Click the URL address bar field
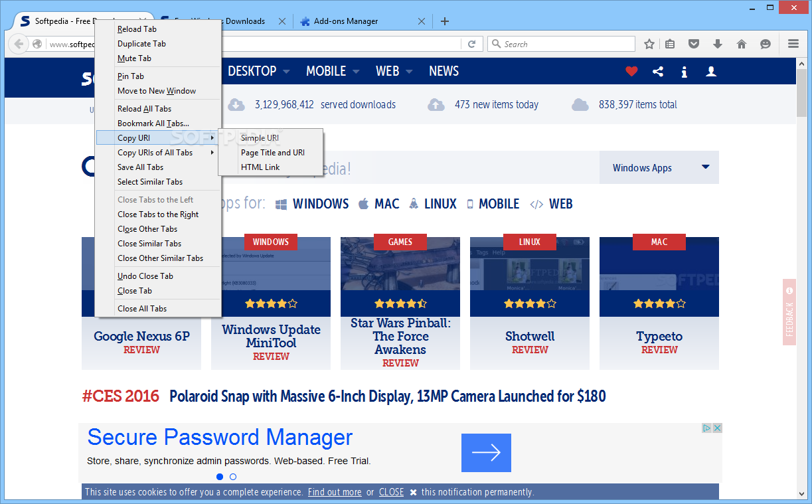This screenshot has height=504, width=812. pyautogui.click(x=254, y=44)
